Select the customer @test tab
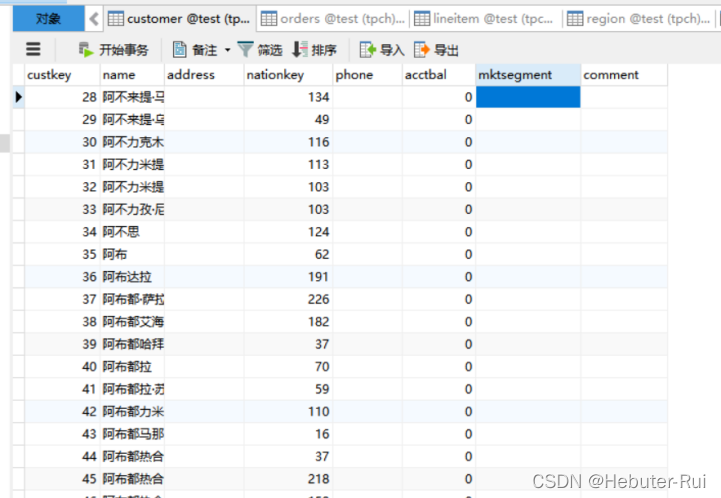Image resolution: width=721 pixels, height=498 pixels. click(180, 18)
